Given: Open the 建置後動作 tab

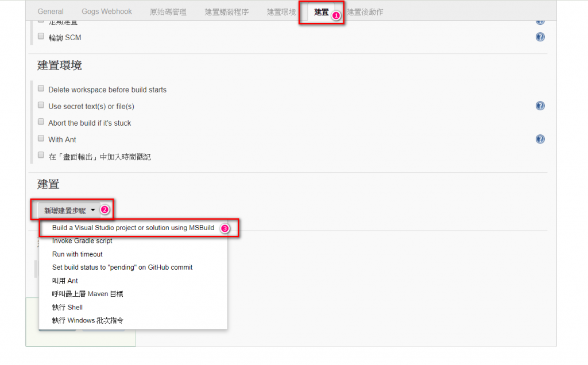Looking at the screenshot, I should pyautogui.click(x=365, y=12).
